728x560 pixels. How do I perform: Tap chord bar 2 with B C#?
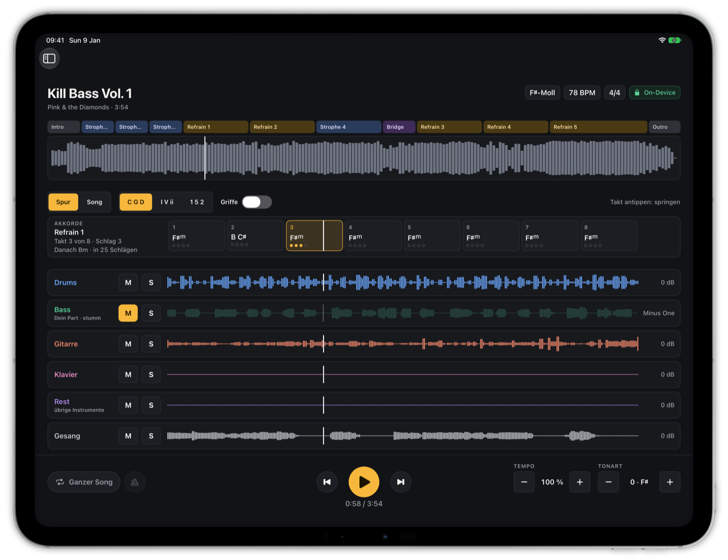pos(255,236)
